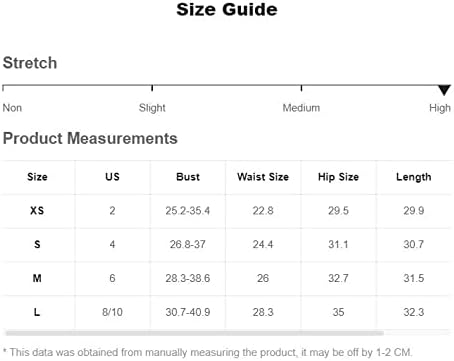The width and height of the screenshot is (454, 361).
Task: Select the Bust column header
Action: (188, 177)
